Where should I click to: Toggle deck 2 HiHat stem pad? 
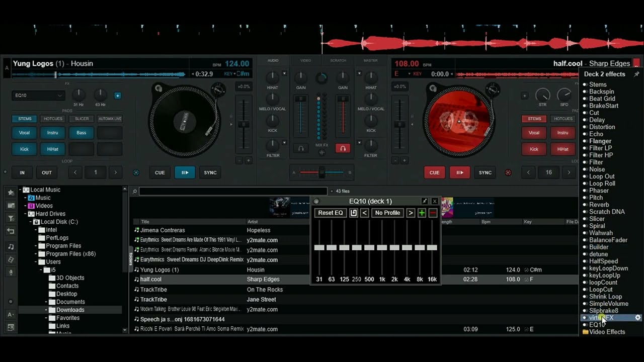point(562,149)
